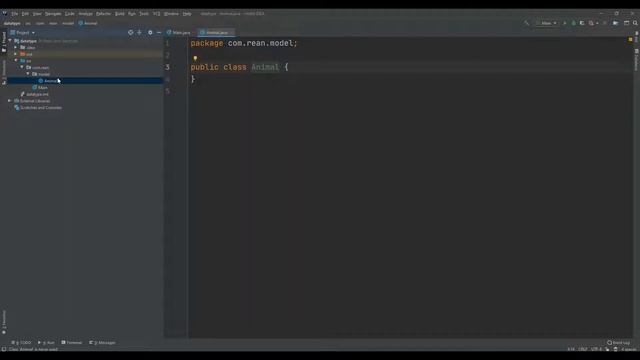Open the Navigate menu

coord(53,13)
